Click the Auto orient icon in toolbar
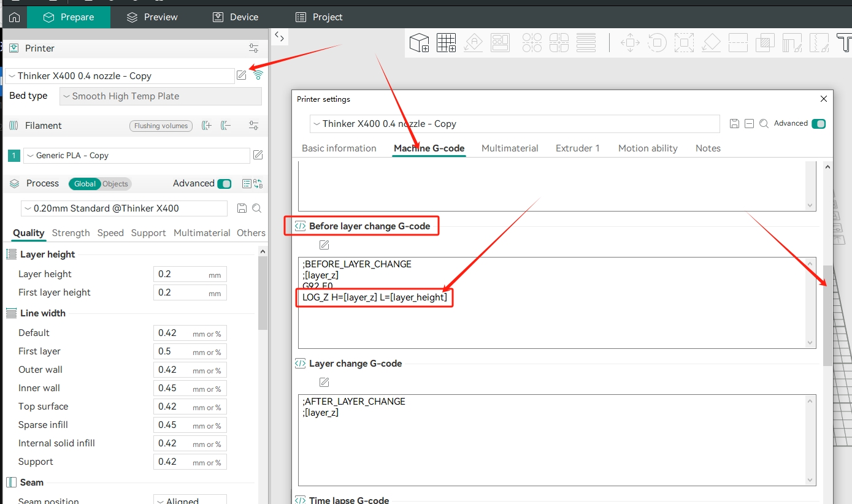 pyautogui.click(x=473, y=42)
